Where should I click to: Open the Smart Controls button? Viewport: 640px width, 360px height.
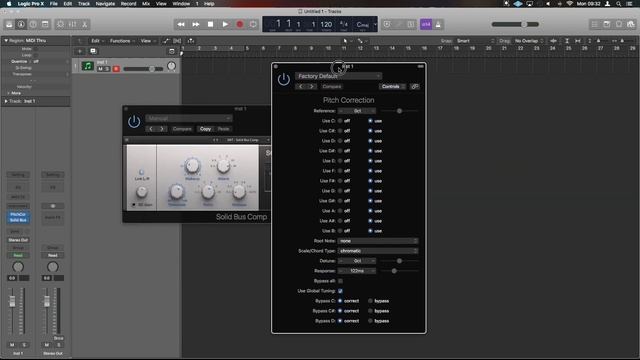[60, 24]
